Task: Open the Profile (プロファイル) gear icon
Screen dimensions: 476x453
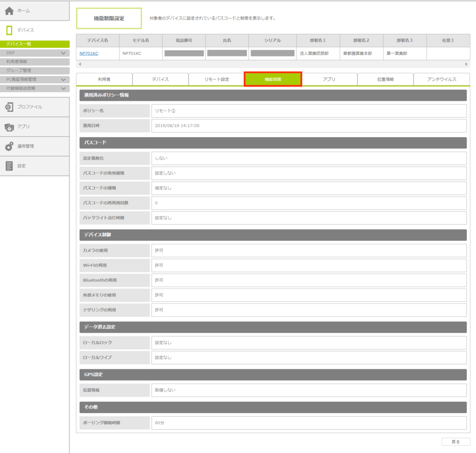Action: (x=9, y=107)
